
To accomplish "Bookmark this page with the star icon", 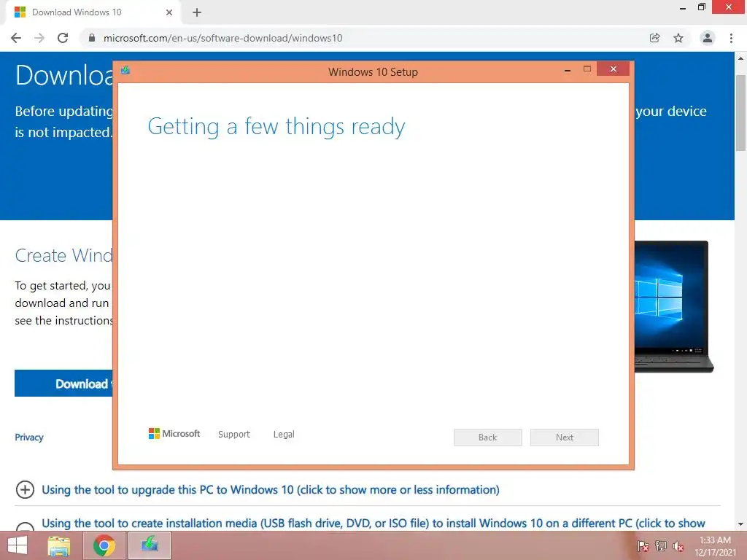I will pyautogui.click(x=678, y=38).
